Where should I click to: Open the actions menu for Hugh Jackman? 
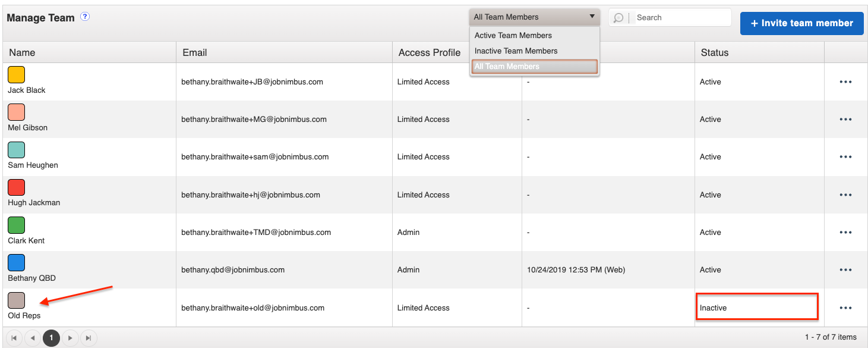pos(845,195)
